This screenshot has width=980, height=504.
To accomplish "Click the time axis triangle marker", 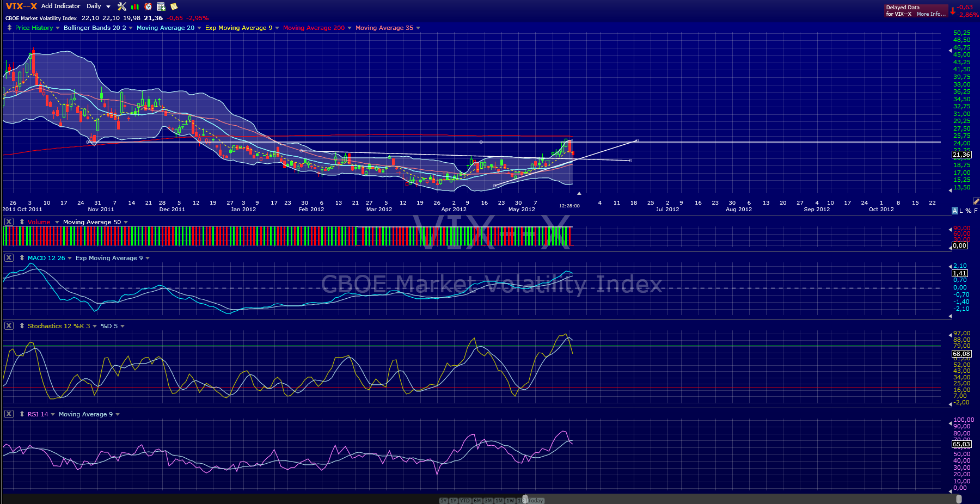I will (579, 193).
